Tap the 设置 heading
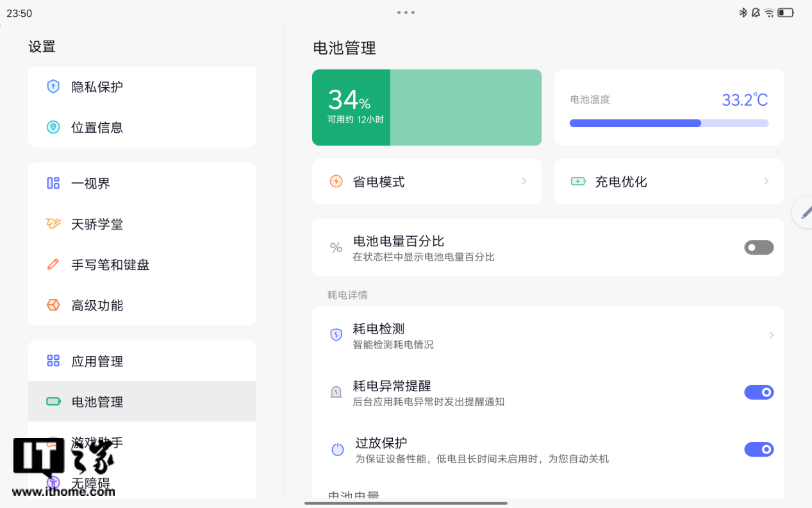Viewport: 812px width, 508px height. point(42,46)
